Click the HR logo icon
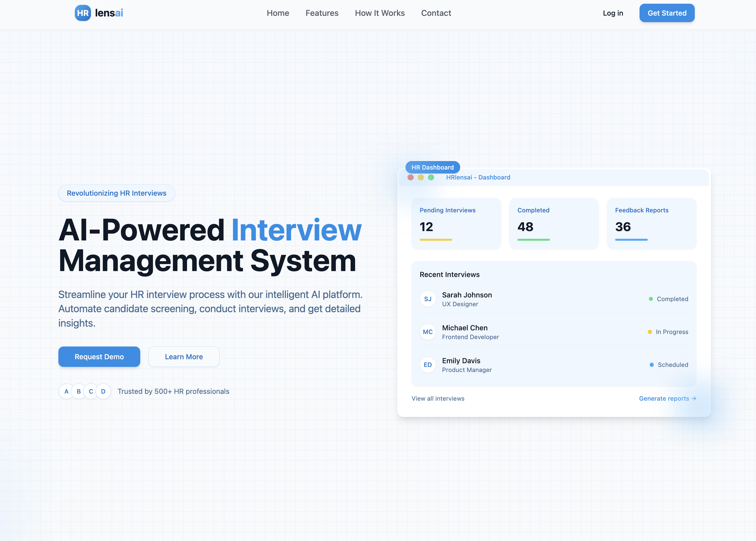756x541 pixels. tap(82, 13)
